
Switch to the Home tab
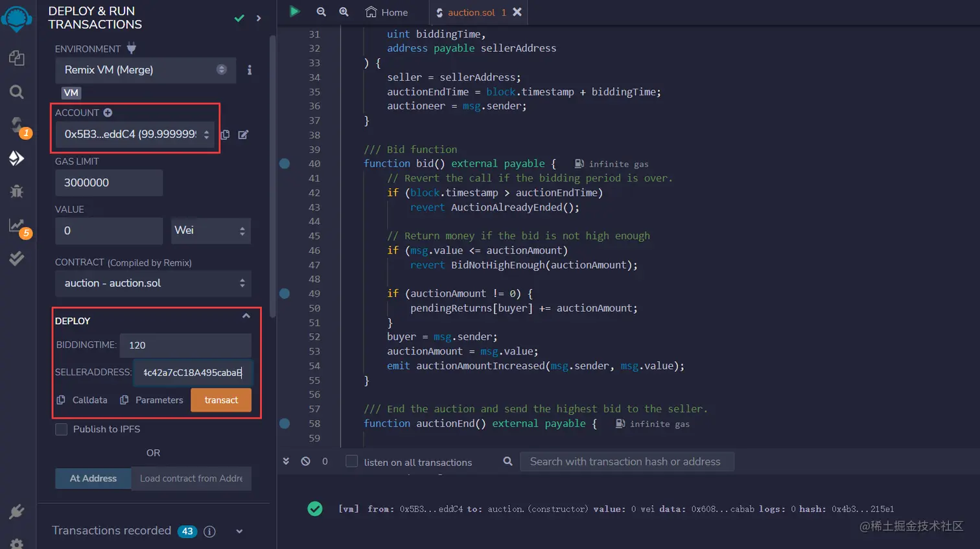pyautogui.click(x=387, y=12)
